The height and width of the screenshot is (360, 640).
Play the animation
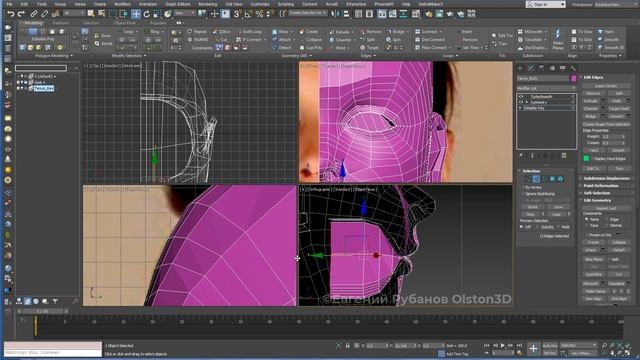coord(503,345)
